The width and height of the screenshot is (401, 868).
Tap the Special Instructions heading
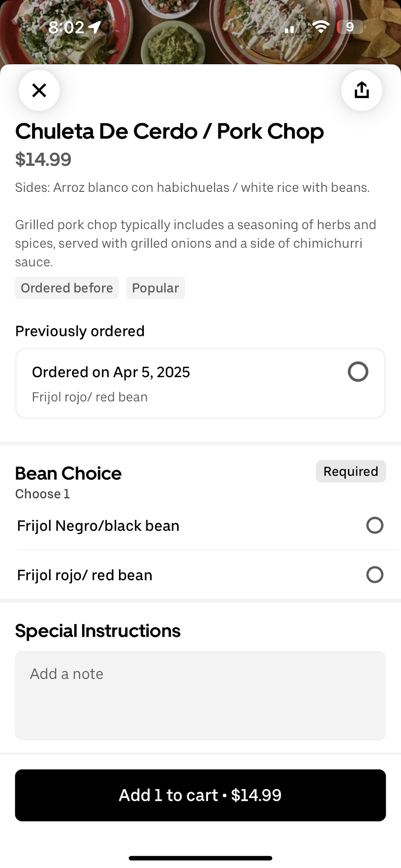pyautogui.click(x=98, y=631)
